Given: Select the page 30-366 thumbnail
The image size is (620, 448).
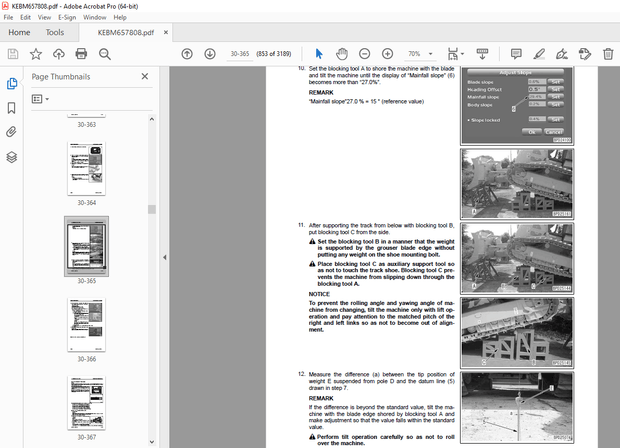Looking at the screenshot, I should pyautogui.click(x=87, y=325).
